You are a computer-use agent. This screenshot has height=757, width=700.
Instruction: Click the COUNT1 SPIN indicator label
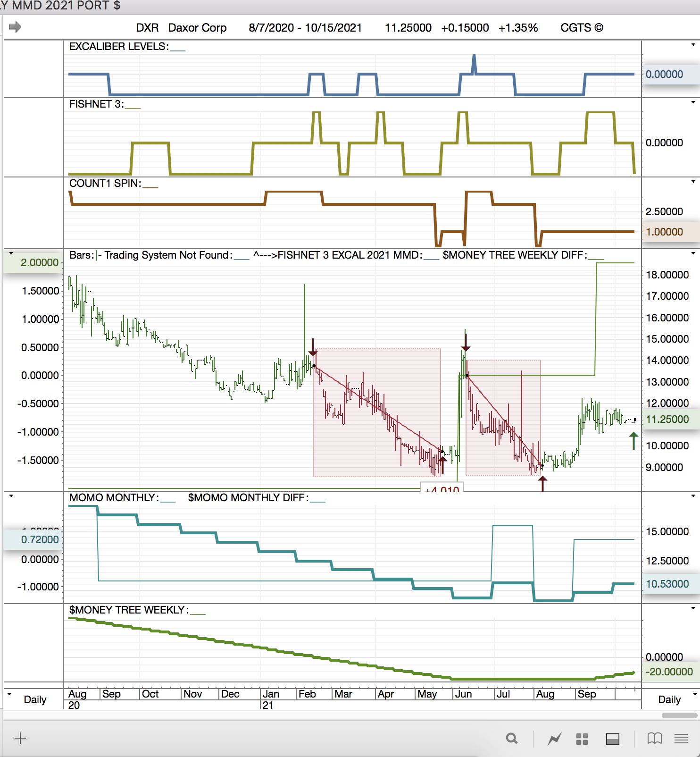pos(105,183)
